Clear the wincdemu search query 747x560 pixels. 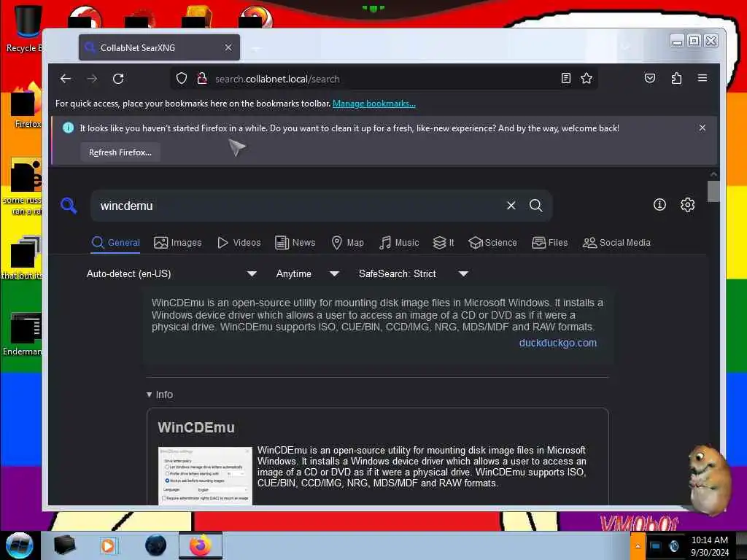pos(511,205)
